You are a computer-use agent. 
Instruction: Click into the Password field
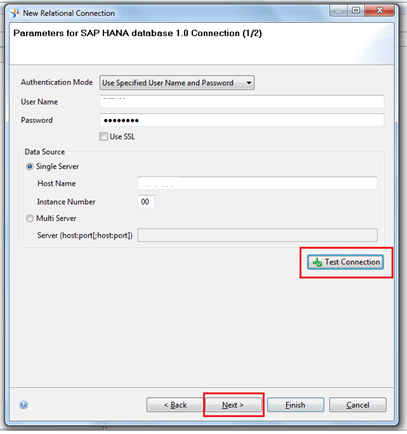(242, 120)
